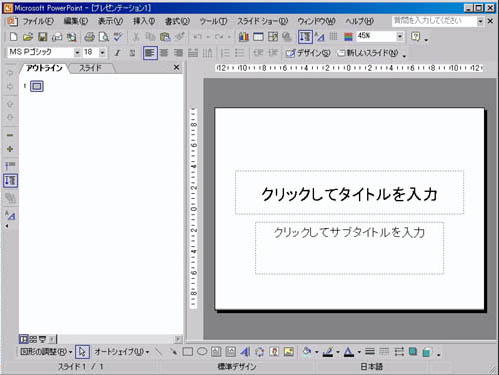Screen dimensions: 499x375
Task: Insert a text box from drawing toolbar
Action: point(216,352)
